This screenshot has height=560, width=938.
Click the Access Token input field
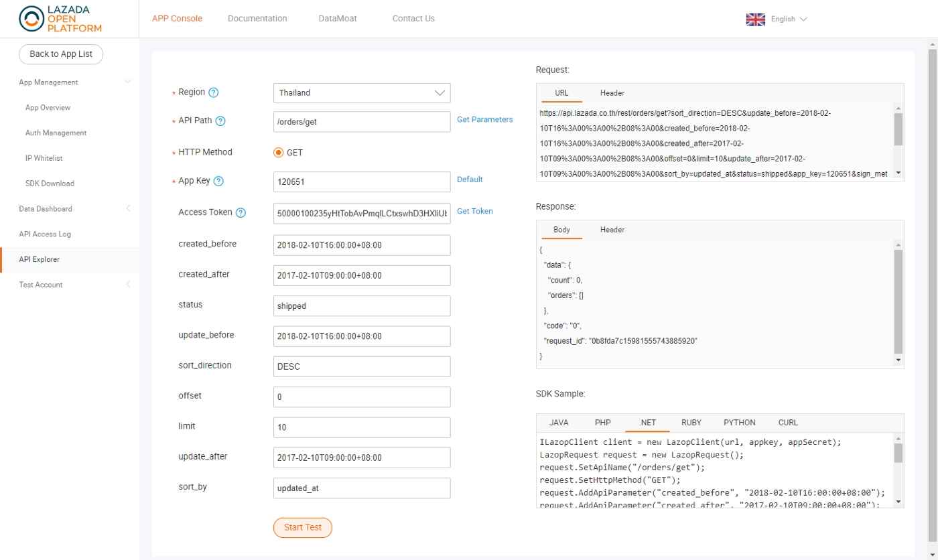[362, 213]
